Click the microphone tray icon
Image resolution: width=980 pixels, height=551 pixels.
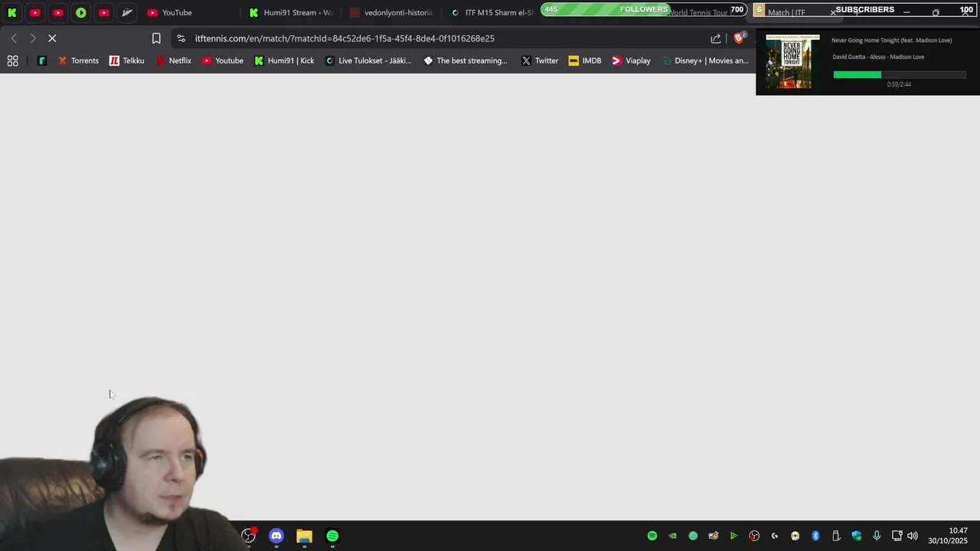[877, 536]
